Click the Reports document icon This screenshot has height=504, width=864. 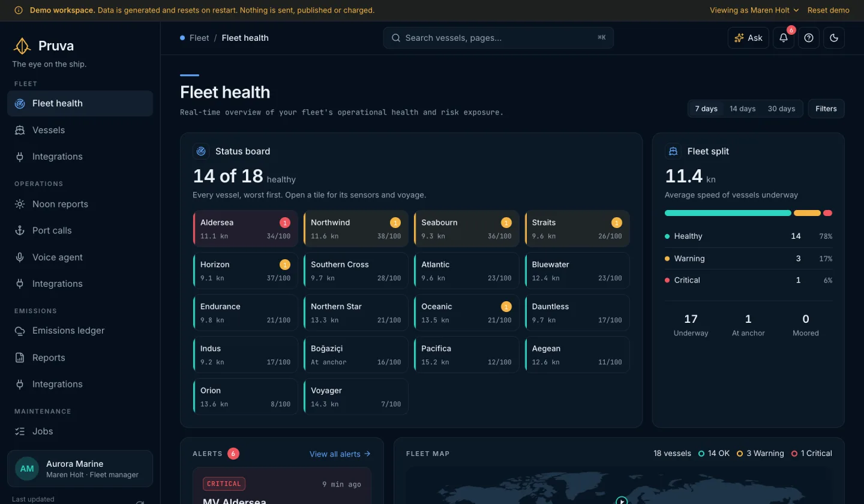pos(20,358)
